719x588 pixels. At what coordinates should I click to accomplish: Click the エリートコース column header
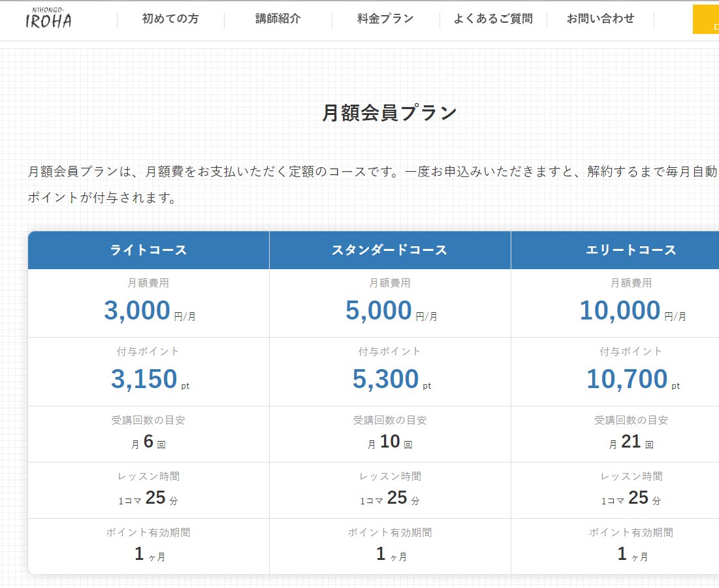click(615, 250)
